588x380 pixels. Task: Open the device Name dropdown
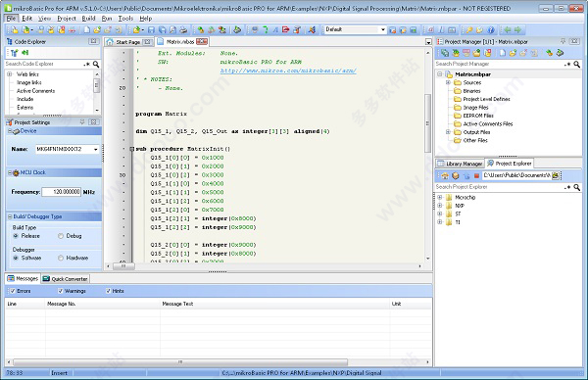(x=96, y=149)
